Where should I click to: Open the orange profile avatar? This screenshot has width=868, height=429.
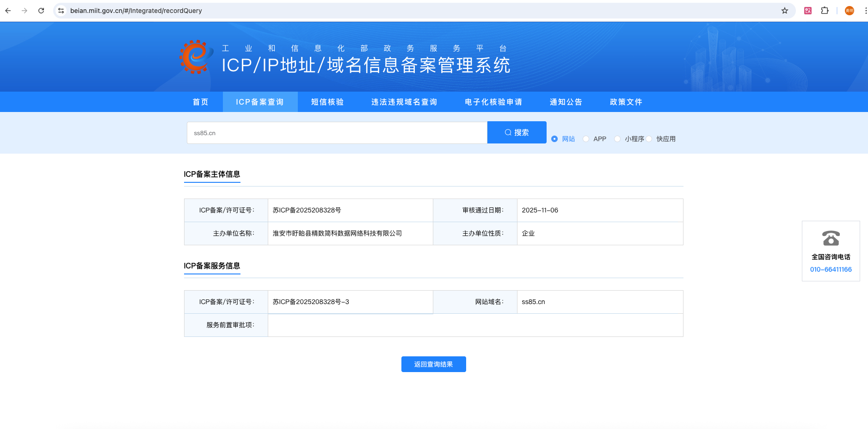(850, 11)
